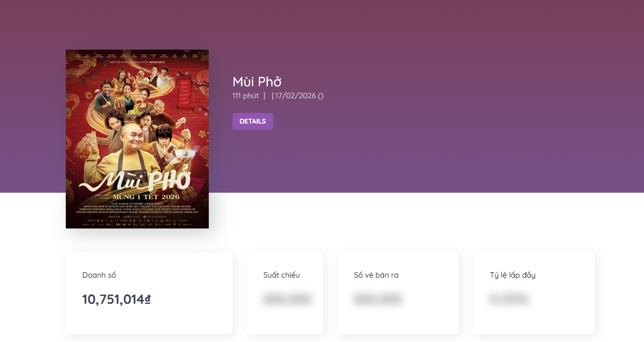Image resolution: width=644 pixels, height=342 pixels.
Task: Click the Số vé bán ra label
Action: 376,275
